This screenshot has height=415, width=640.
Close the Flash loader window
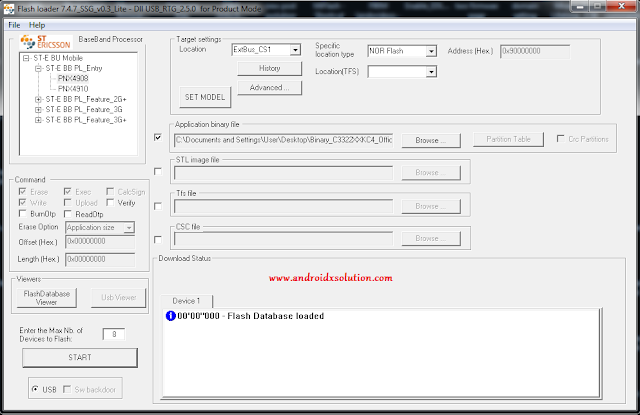point(621,6)
